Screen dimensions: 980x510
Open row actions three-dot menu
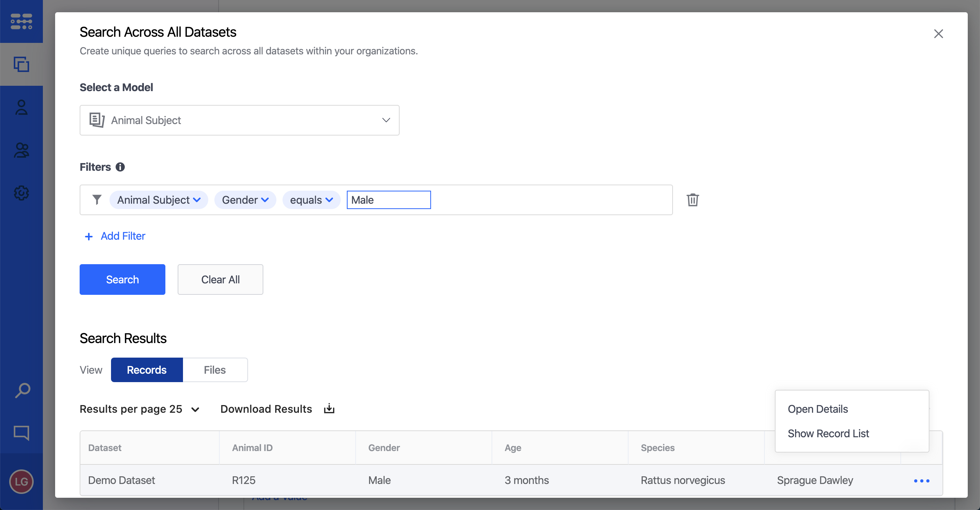[921, 481]
